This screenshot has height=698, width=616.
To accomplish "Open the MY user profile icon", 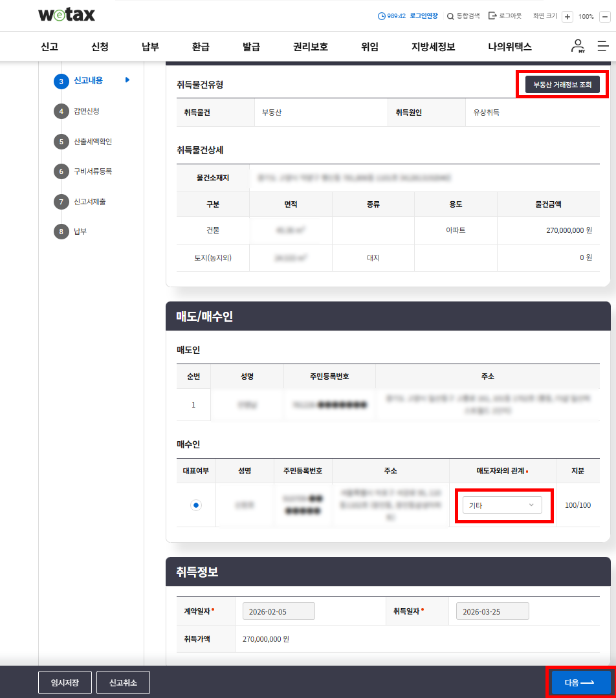I will [x=577, y=46].
